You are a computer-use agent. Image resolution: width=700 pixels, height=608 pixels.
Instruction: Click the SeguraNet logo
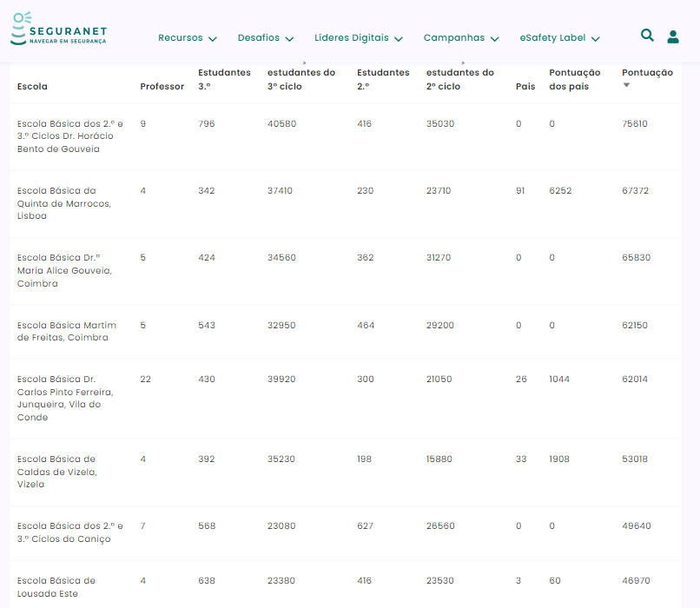(58, 29)
